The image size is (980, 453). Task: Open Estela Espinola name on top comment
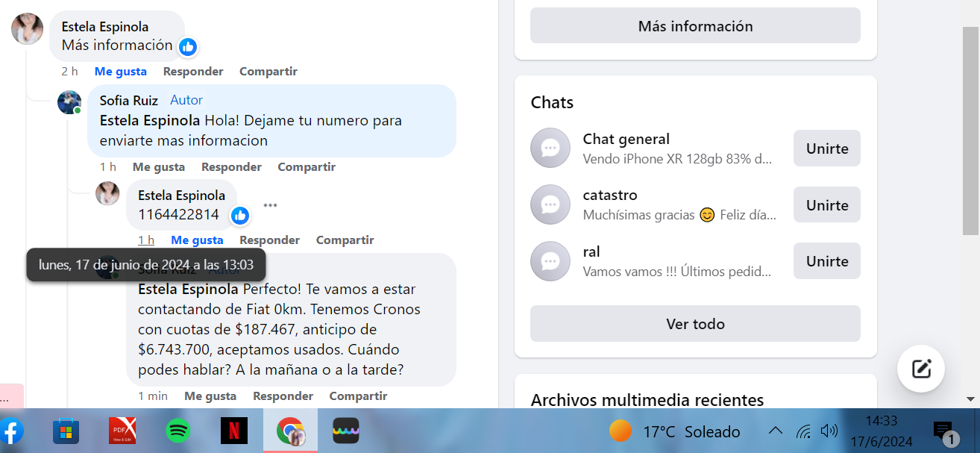(105, 27)
